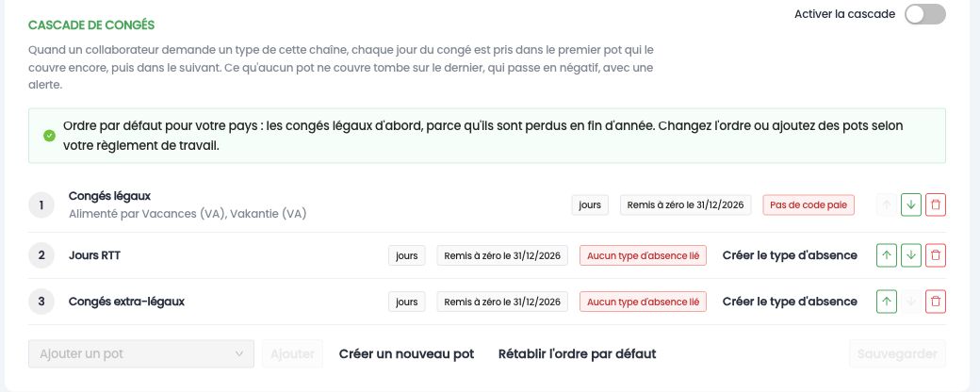This screenshot has width=980, height=392.
Task: Open the Ajouter un pot dropdown
Action: (x=141, y=354)
